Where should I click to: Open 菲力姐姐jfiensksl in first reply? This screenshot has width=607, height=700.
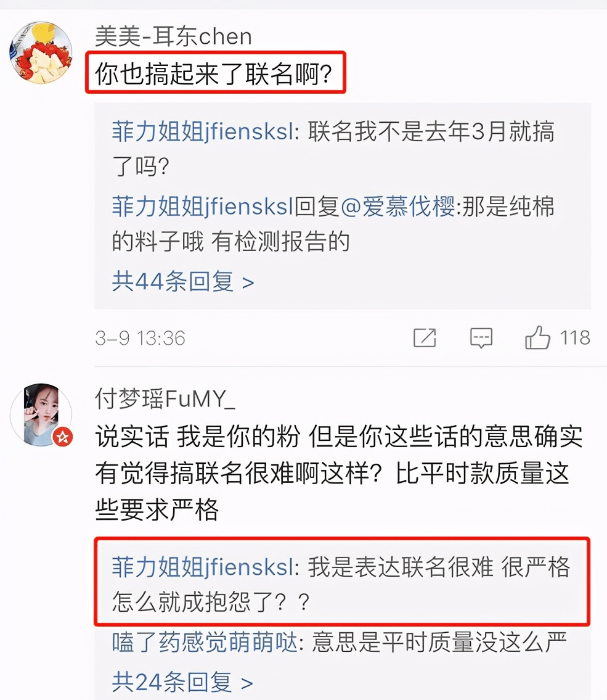point(203,132)
